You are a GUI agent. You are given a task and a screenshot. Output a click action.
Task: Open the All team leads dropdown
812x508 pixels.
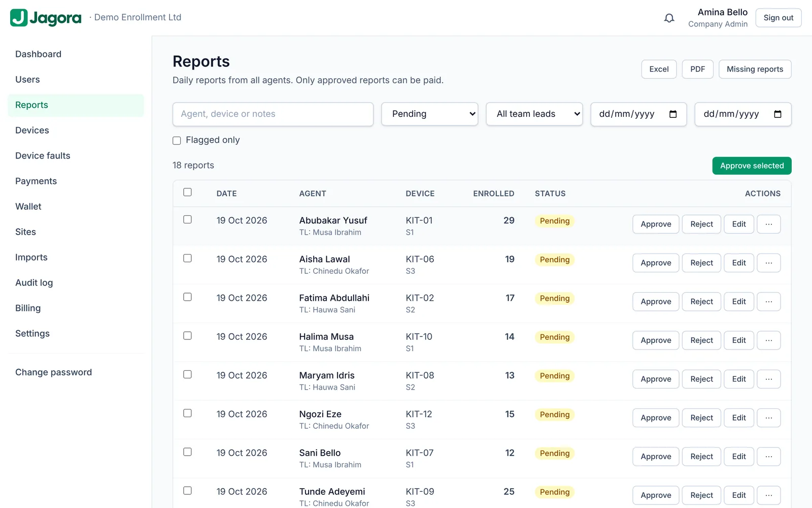(x=534, y=114)
